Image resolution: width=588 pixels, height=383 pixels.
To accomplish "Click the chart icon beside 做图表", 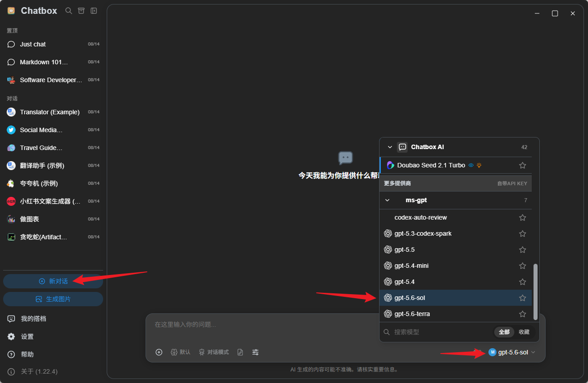I will pos(11,219).
